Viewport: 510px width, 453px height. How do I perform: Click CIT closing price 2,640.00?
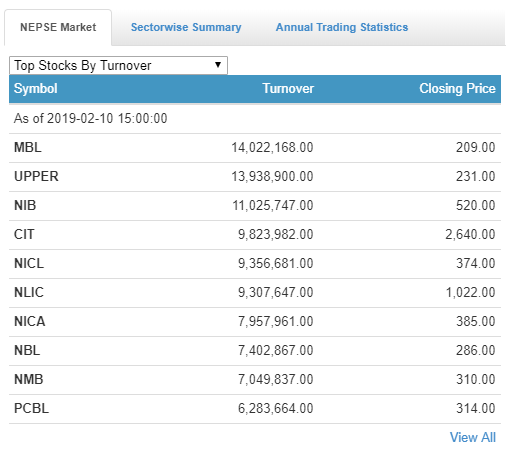(470, 234)
